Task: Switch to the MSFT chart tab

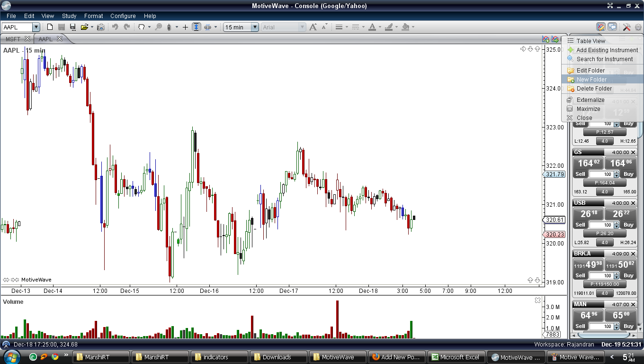Action: (x=13, y=39)
